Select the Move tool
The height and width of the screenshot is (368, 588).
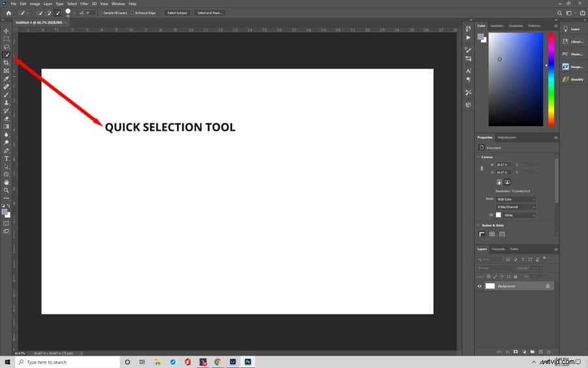(x=7, y=31)
